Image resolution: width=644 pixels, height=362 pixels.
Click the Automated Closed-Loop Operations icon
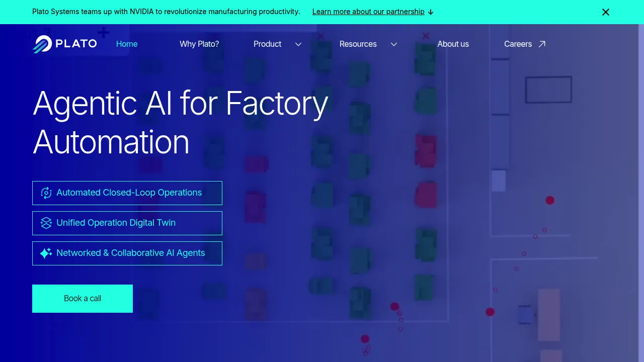[x=46, y=193]
